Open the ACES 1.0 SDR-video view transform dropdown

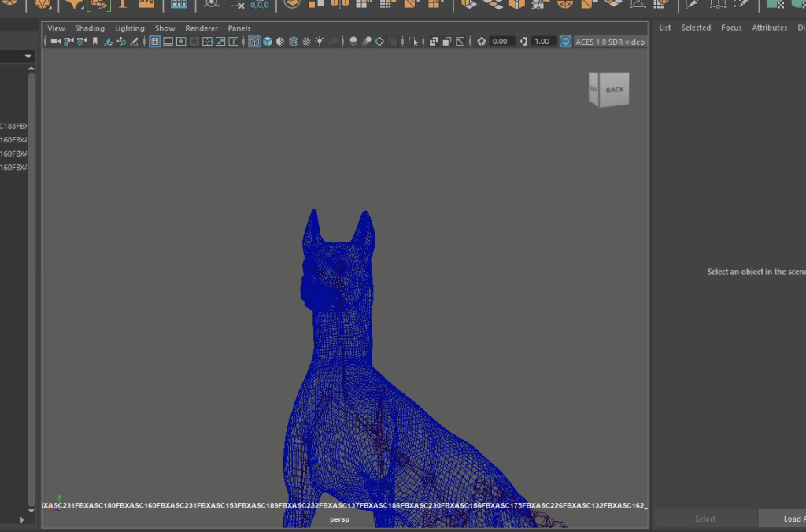611,42
